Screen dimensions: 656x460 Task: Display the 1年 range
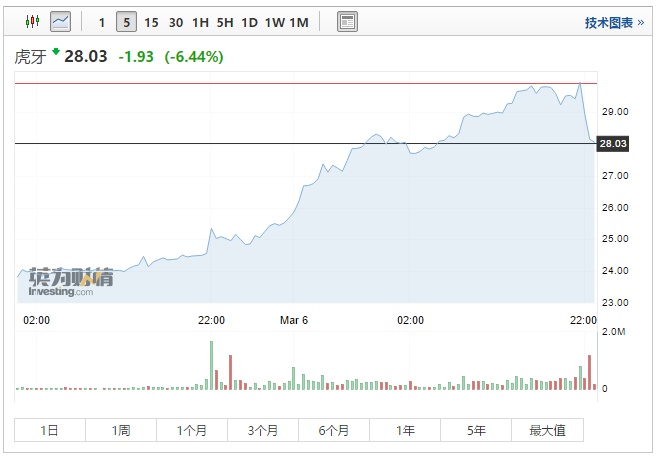coord(405,430)
